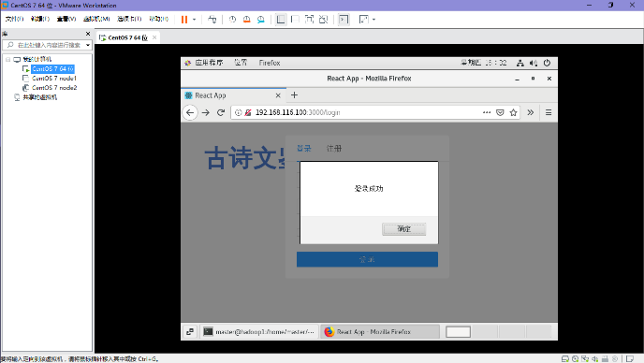Screen dimensions: 644x363
Task: Go forward with Firefox forward arrow
Action: (x=205, y=112)
